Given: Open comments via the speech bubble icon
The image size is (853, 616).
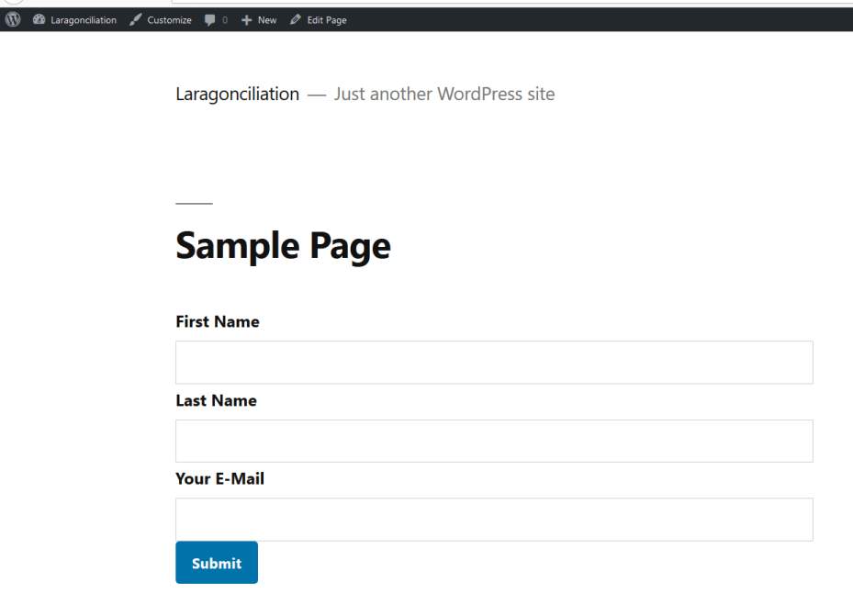Looking at the screenshot, I should click(210, 20).
